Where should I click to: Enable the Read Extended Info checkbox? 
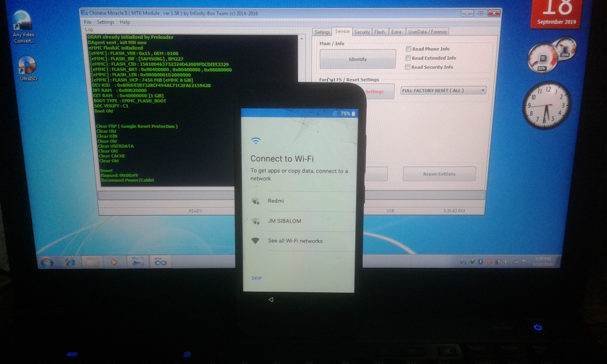(x=408, y=58)
